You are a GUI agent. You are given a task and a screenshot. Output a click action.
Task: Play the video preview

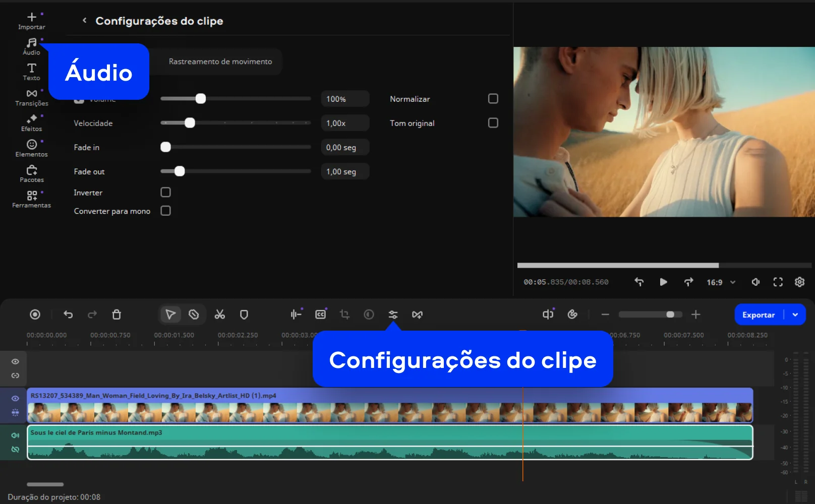[x=663, y=282]
